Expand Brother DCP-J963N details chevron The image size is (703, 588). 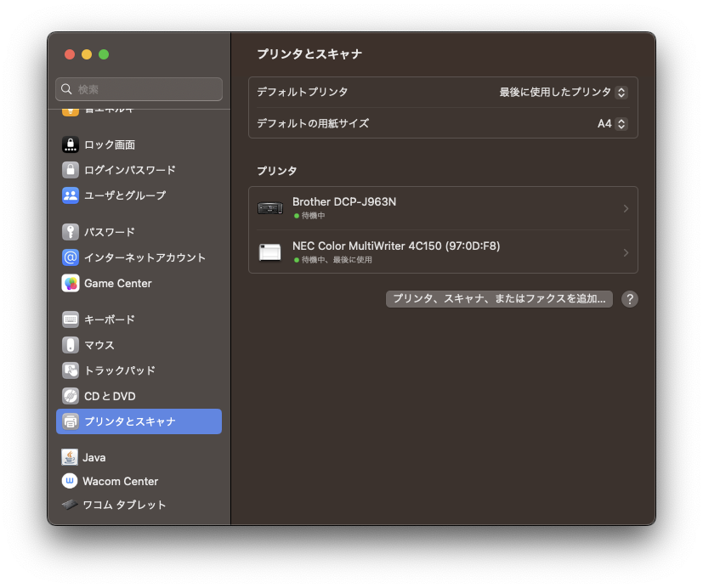(626, 208)
